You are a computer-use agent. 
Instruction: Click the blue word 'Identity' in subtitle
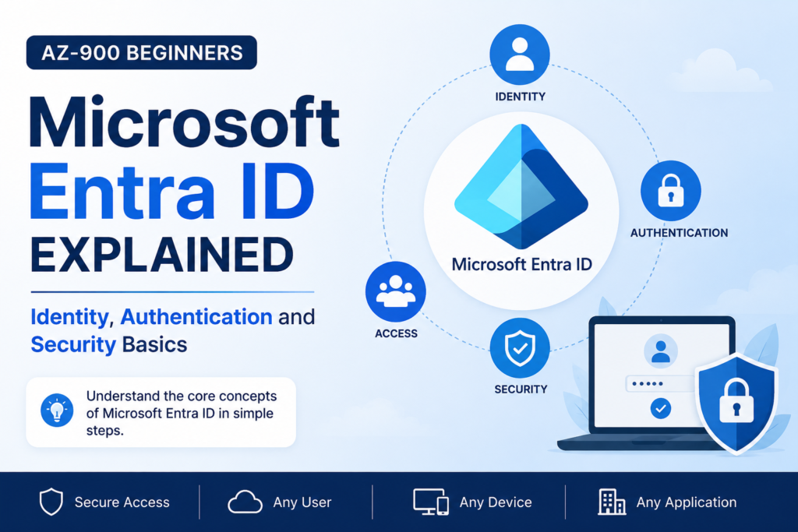tap(69, 317)
